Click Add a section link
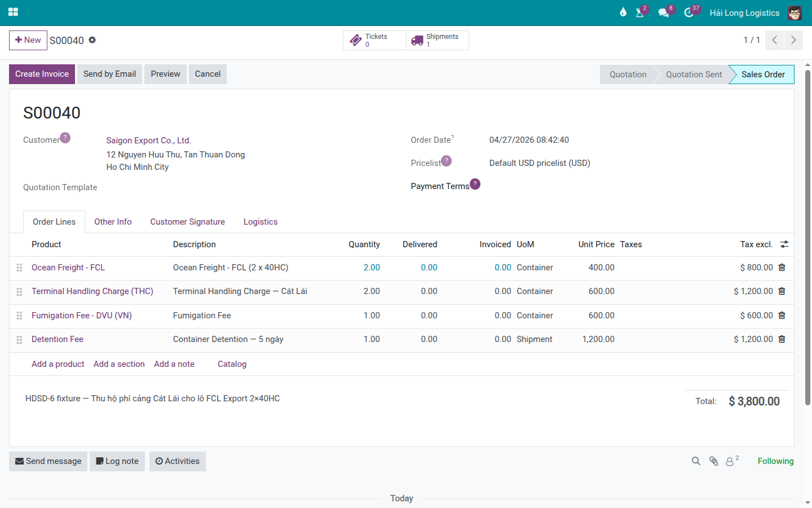The height and width of the screenshot is (508, 812). [119, 364]
